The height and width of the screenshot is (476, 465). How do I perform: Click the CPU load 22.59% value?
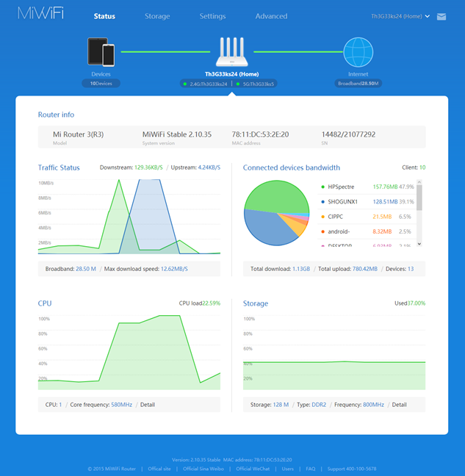click(x=212, y=303)
